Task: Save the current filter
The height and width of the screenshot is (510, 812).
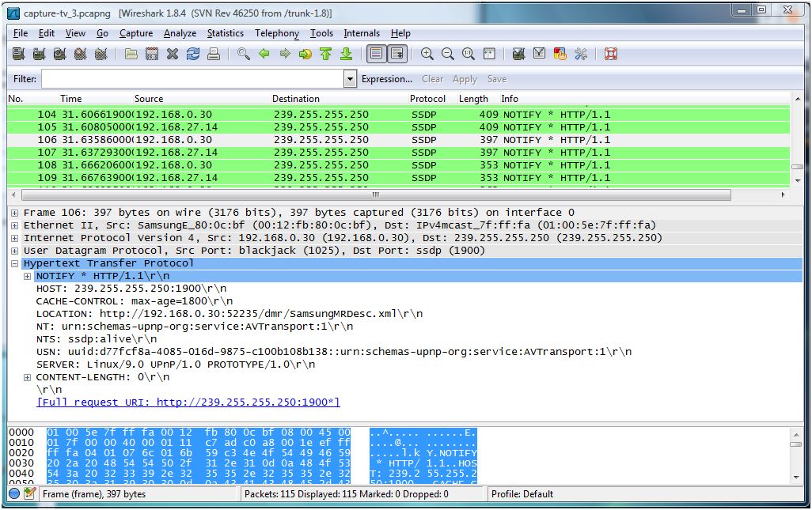Action: pyautogui.click(x=497, y=79)
